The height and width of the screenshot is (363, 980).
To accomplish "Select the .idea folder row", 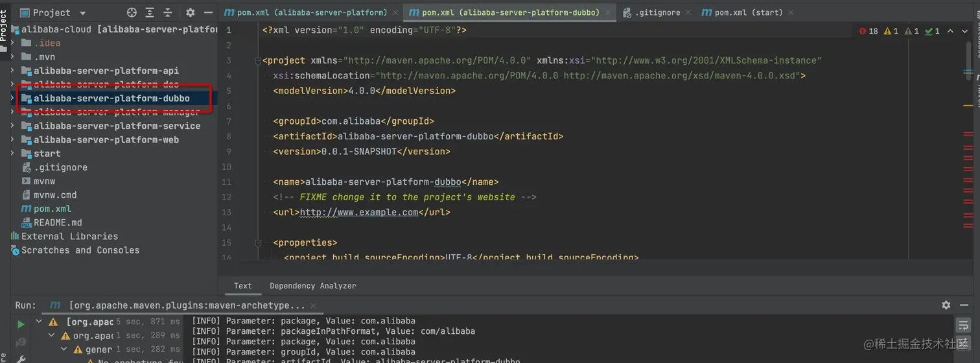I will click(113, 43).
